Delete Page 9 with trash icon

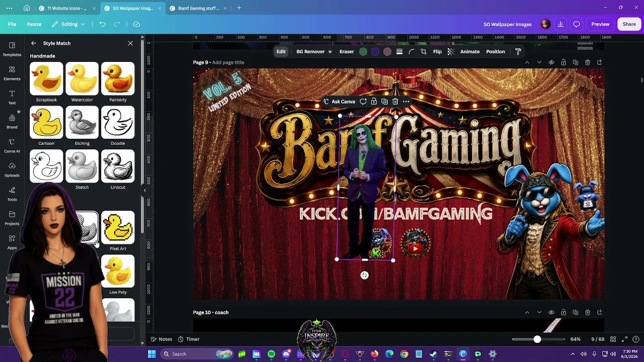587,62
